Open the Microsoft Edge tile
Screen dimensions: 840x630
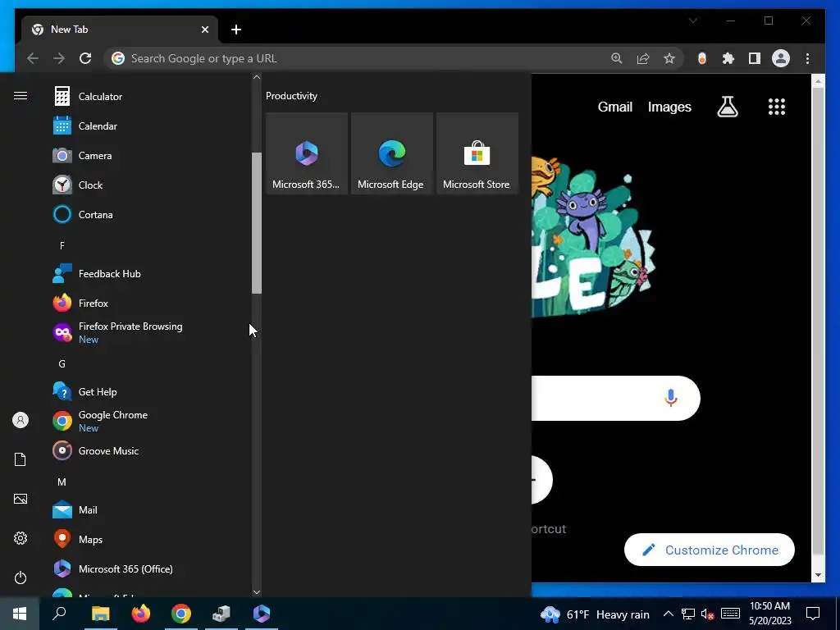(391, 153)
